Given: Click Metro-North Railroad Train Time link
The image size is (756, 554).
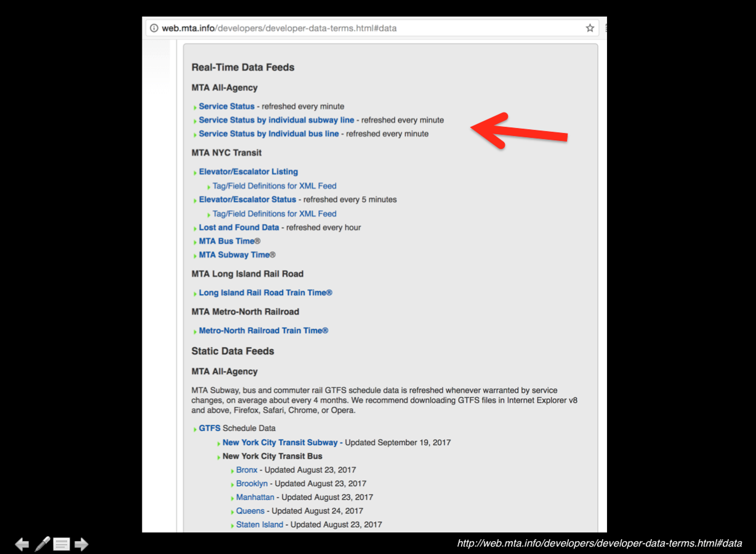Looking at the screenshot, I should [263, 331].
